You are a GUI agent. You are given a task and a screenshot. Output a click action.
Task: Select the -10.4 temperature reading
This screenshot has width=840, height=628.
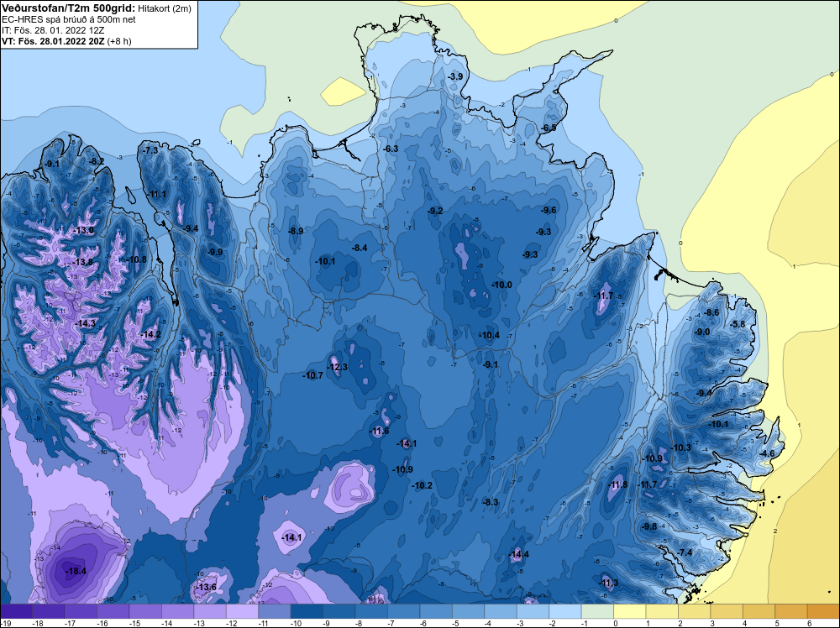[490, 335]
